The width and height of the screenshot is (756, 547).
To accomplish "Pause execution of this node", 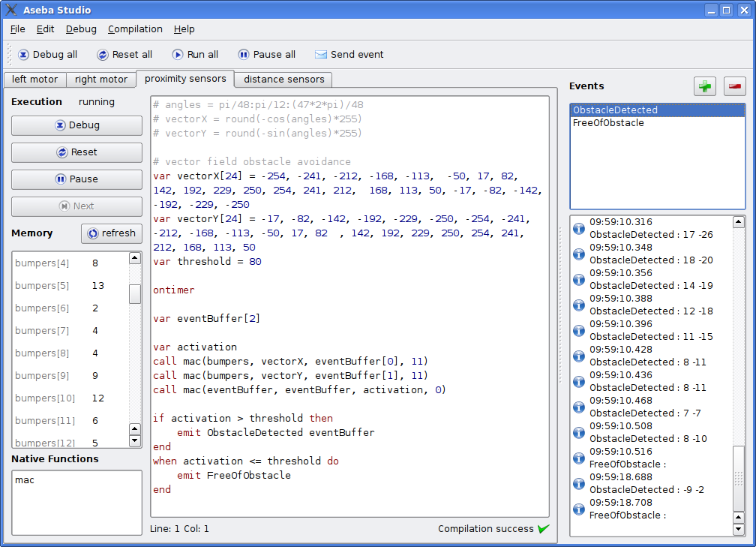I will (76, 179).
